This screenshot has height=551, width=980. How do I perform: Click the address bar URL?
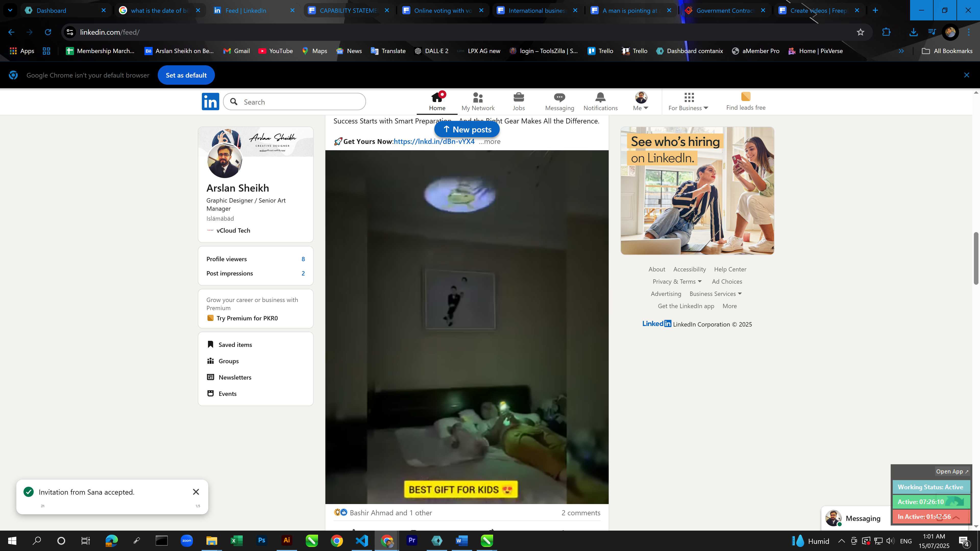tap(109, 32)
